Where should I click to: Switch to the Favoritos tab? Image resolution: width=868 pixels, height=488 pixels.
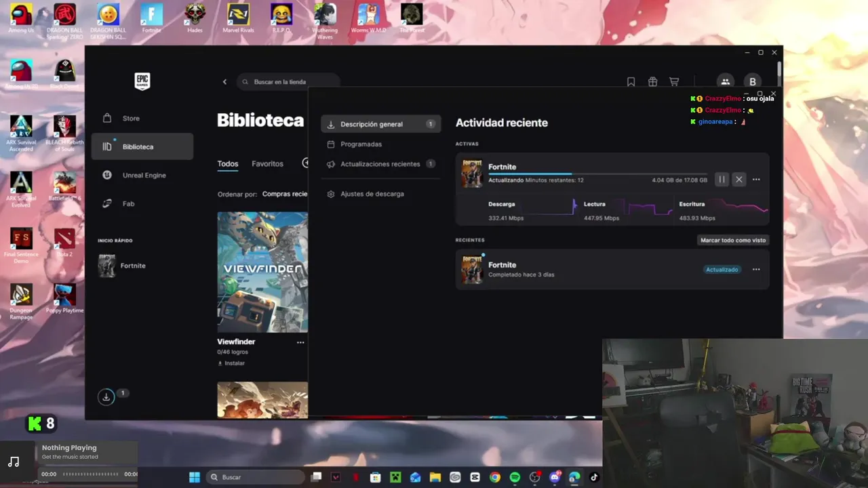[x=267, y=163]
